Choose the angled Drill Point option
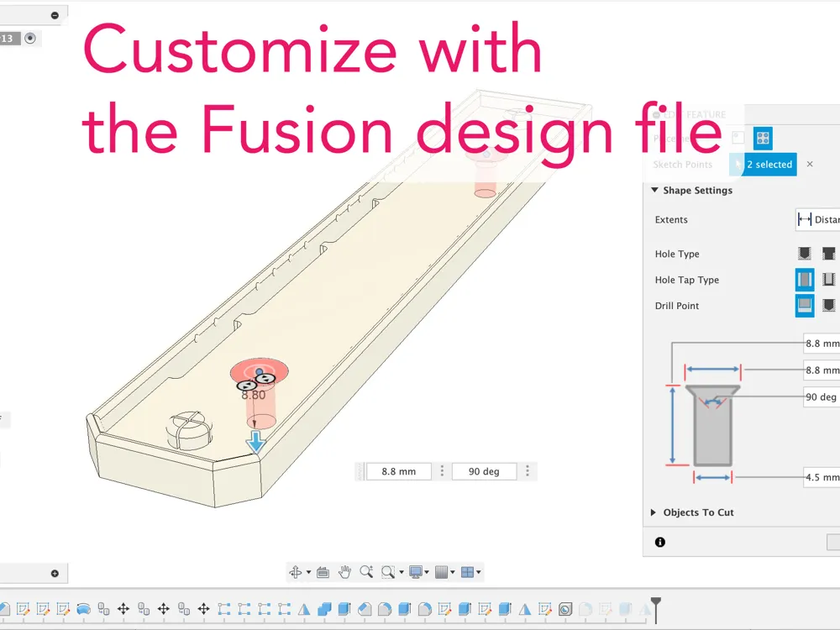 829,306
